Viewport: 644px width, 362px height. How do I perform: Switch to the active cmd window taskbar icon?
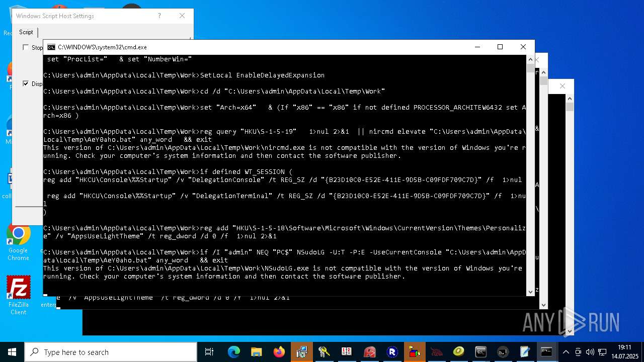tap(547, 352)
